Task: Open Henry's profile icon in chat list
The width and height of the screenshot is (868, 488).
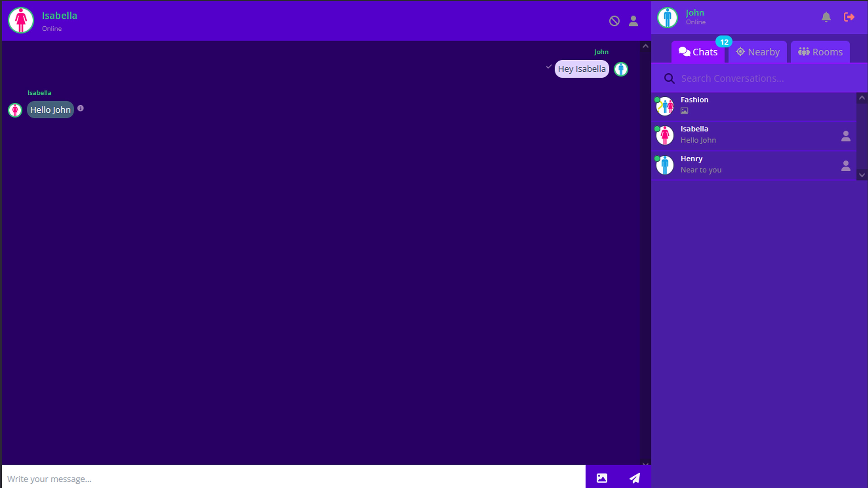Action: pos(845,165)
